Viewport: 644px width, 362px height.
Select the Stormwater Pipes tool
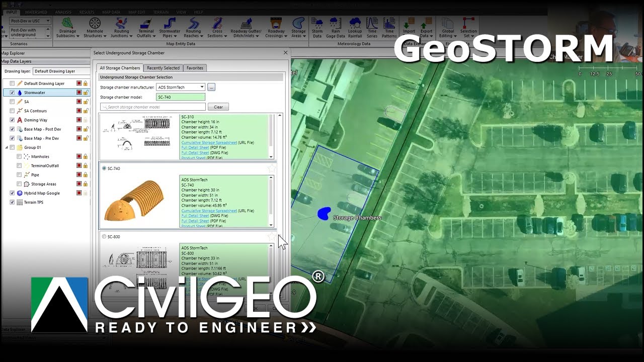coord(170,28)
